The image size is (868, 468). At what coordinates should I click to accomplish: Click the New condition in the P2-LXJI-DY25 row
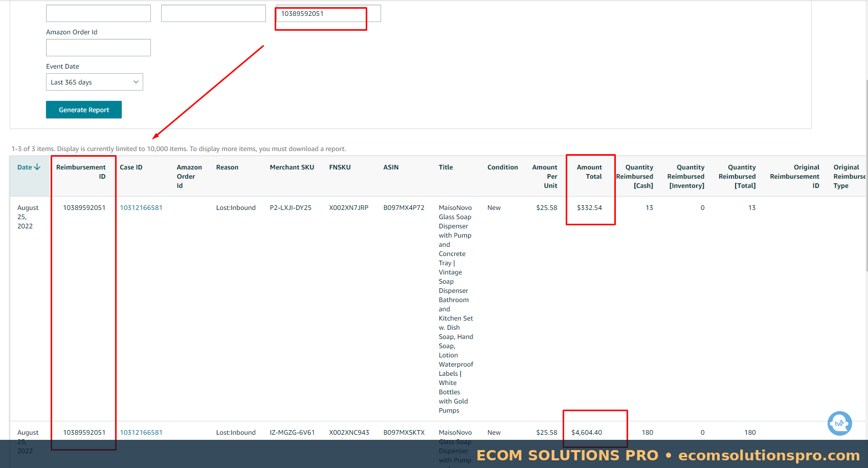[x=494, y=207]
